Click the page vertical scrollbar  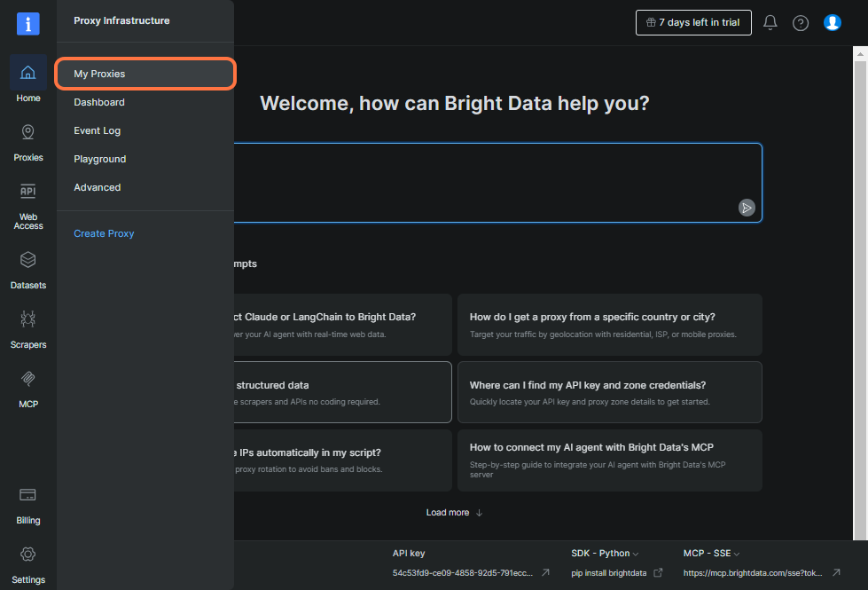click(860, 299)
